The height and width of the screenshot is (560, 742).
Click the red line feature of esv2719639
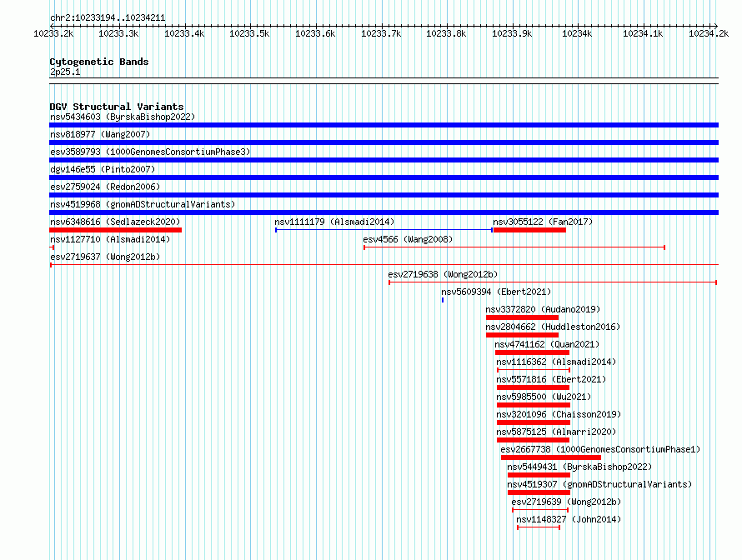(540, 510)
